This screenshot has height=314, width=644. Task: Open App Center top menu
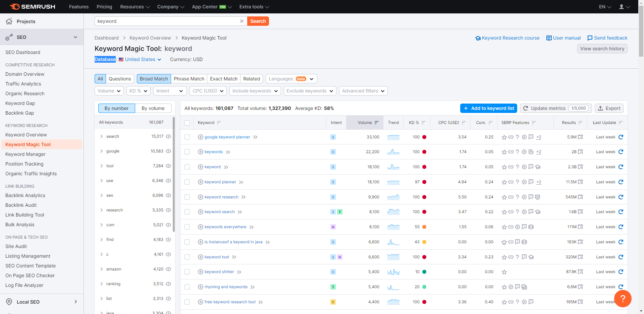click(212, 7)
